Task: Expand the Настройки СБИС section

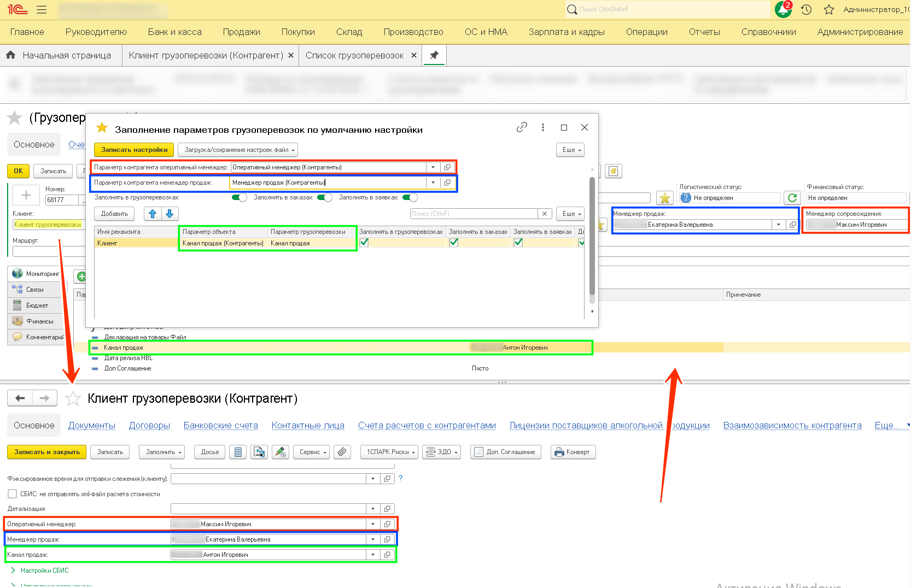Action: pos(39,571)
